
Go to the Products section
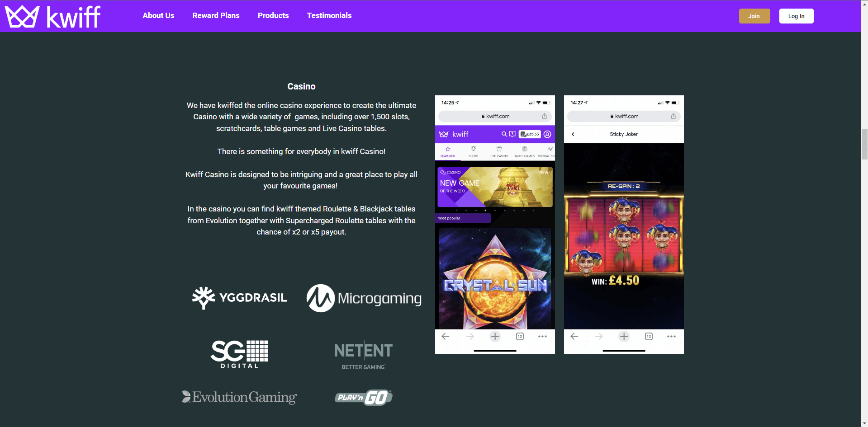point(273,15)
